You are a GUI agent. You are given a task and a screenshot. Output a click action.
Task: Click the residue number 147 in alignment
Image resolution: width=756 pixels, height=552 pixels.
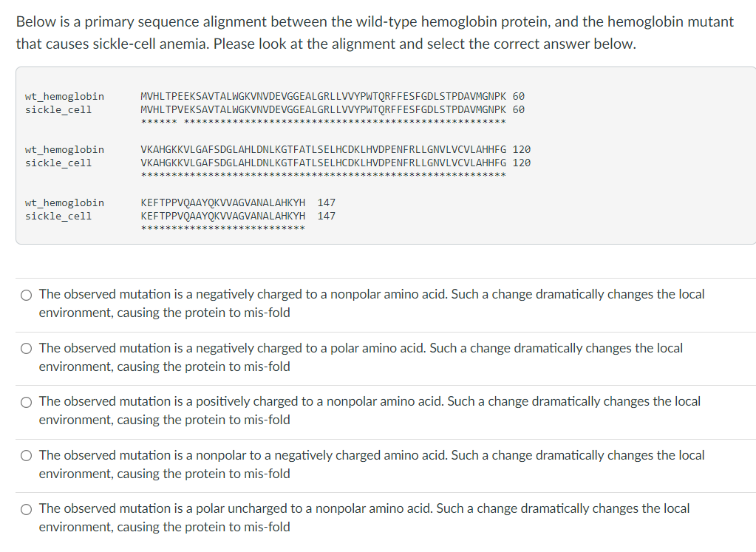pyautogui.click(x=325, y=202)
